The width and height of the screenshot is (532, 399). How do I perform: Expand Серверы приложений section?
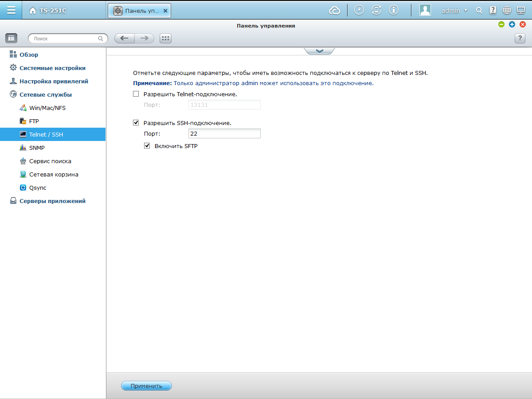pyautogui.click(x=53, y=201)
